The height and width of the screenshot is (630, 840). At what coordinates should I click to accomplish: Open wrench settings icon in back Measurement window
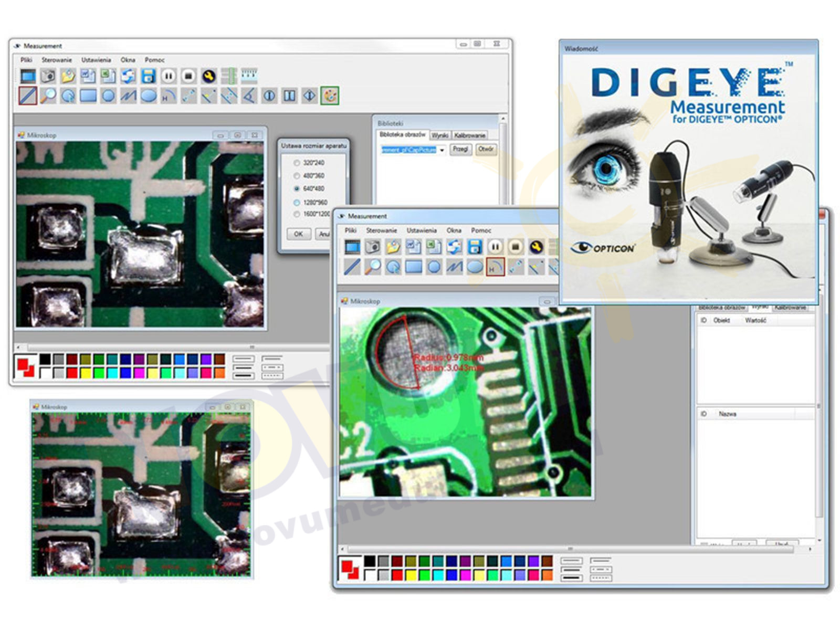(209, 76)
